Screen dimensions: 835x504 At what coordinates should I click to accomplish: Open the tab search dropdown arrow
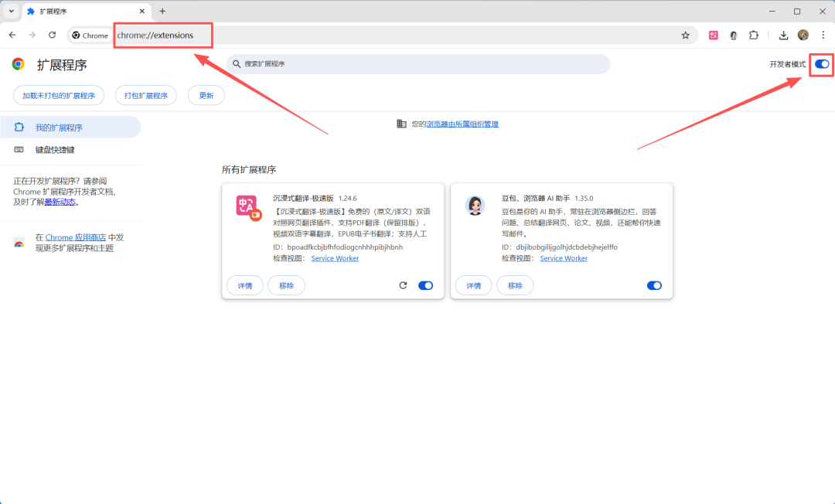click(x=11, y=11)
